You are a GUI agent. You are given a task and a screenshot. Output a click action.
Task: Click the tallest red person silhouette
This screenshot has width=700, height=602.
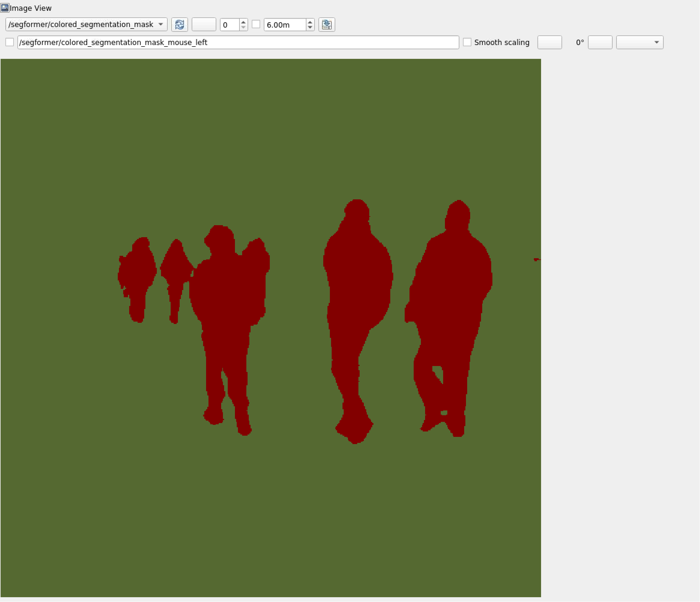pyautogui.click(x=358, y=287)
